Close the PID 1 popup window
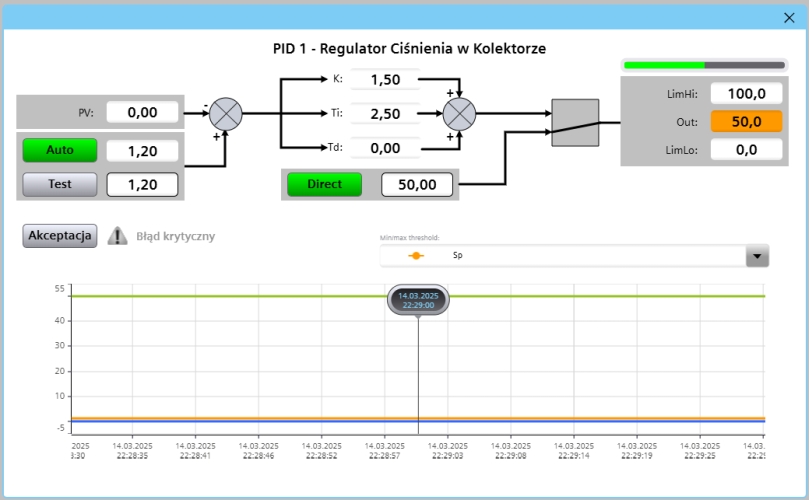 click(x=789, y=17)
